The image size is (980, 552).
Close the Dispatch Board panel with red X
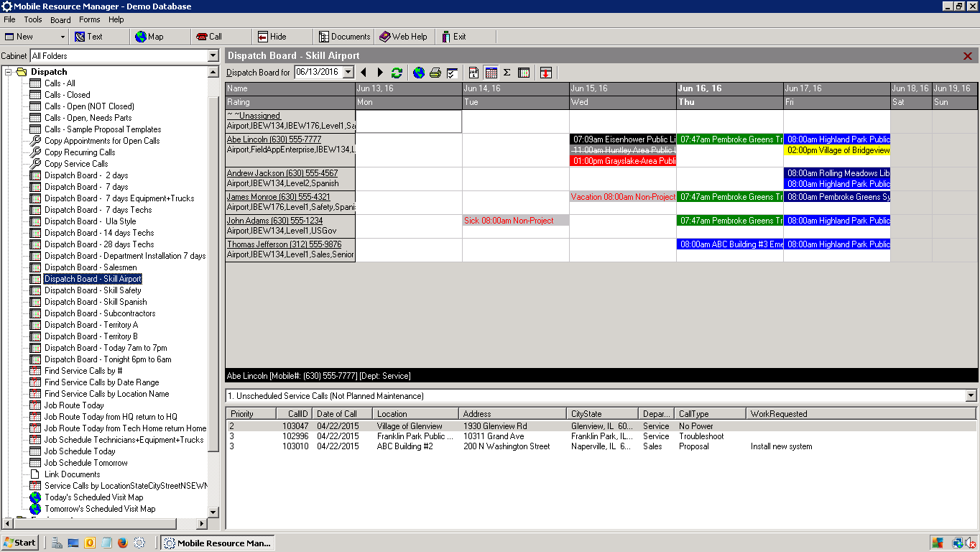(968, 56)
